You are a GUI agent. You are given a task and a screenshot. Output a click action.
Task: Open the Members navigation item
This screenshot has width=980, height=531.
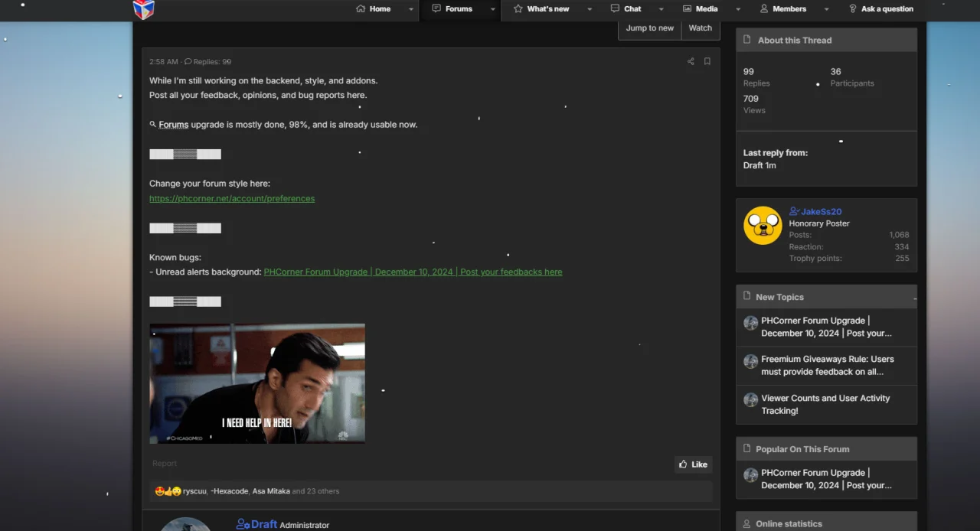pyautogui.click(x=783, y=9)
